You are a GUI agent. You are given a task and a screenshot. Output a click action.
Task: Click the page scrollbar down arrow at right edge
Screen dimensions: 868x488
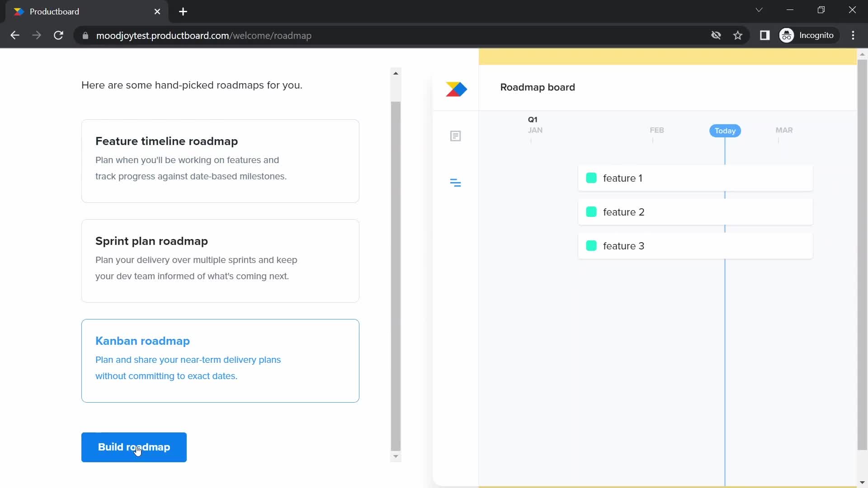[x=862, y=483]
